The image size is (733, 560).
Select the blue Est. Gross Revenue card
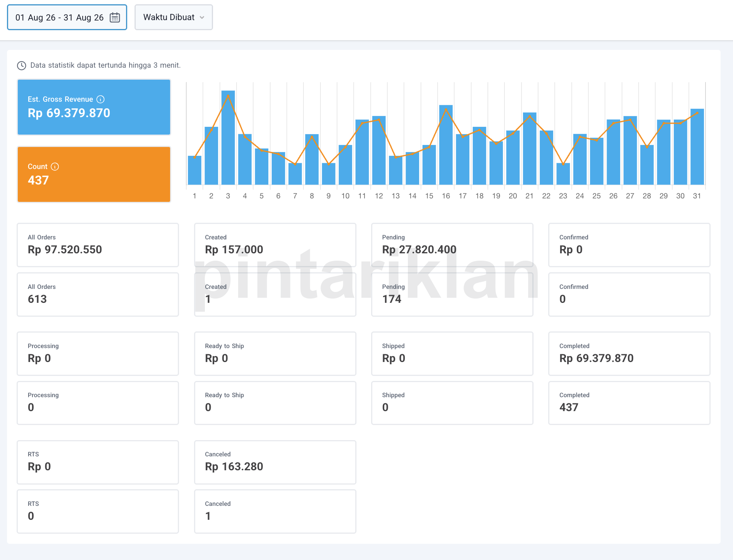94,107
